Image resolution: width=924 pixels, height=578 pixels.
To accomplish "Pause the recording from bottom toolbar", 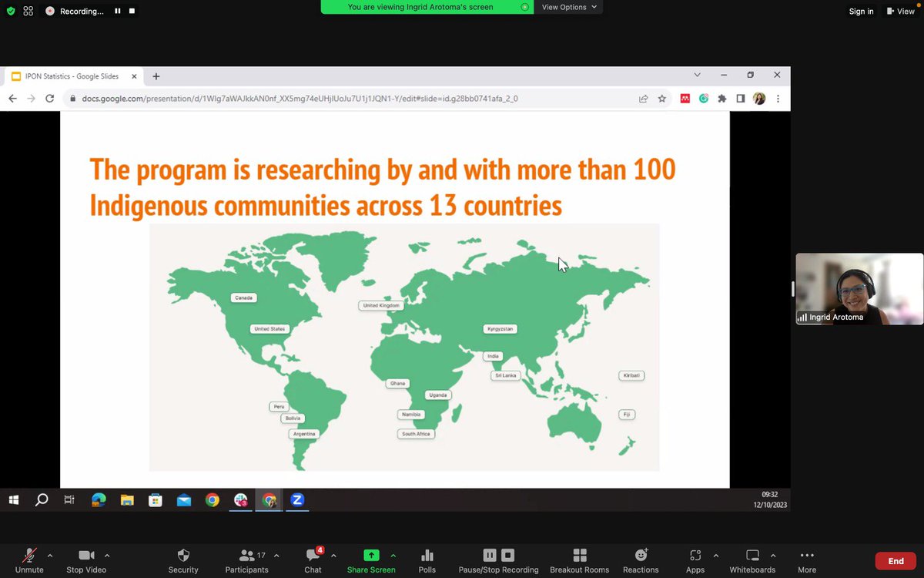I will [490, 555].
